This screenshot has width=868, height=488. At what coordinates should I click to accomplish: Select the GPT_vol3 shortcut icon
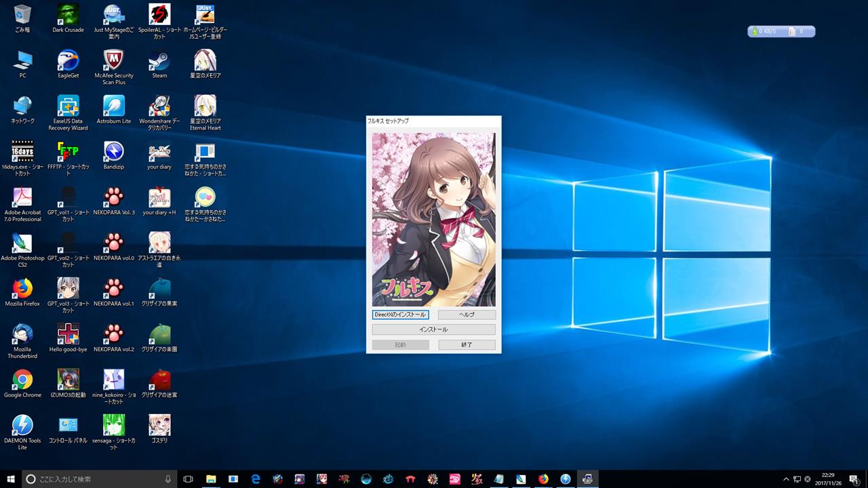[68, 296]
